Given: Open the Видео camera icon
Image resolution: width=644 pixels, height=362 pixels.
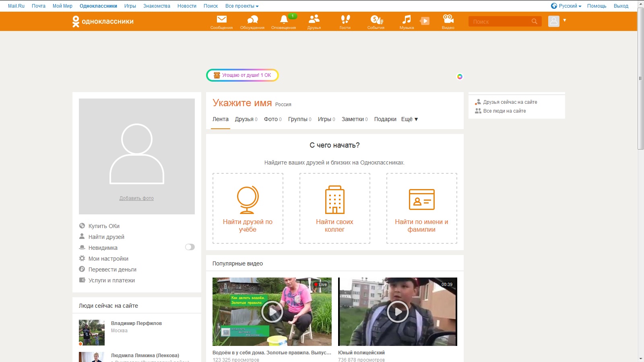Looking at the screenshot, I should point(448,19).
